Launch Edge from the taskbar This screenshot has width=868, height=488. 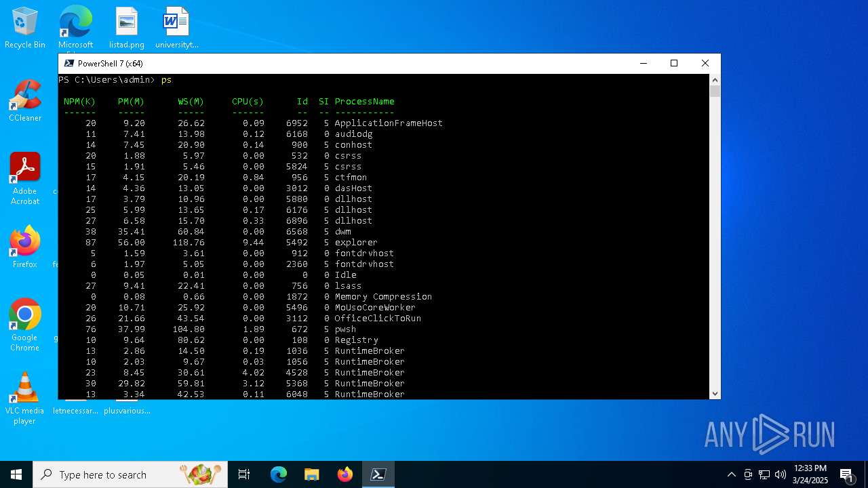pyautogui.click(x=279, y=474)
